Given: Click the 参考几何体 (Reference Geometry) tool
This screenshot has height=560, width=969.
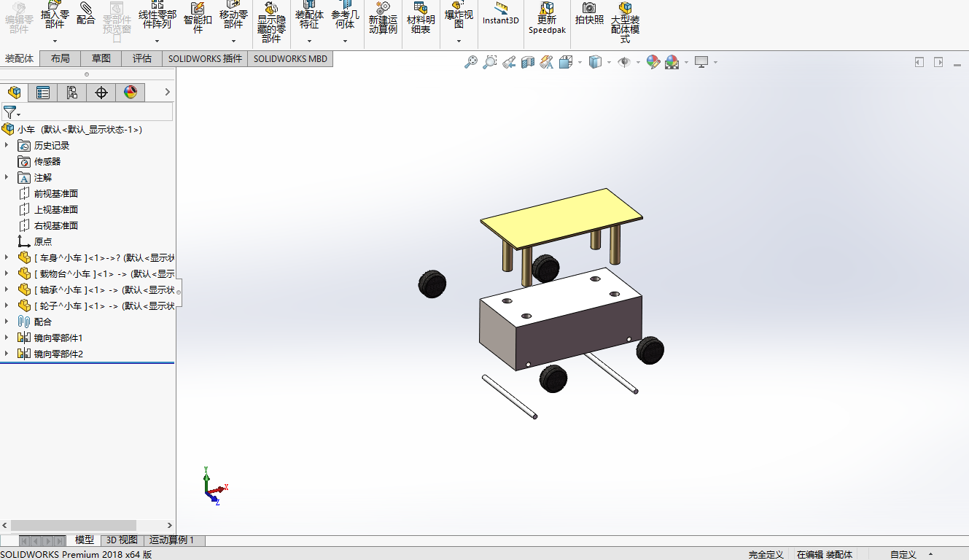Looking at the screenshot, I should pos(345,15).
